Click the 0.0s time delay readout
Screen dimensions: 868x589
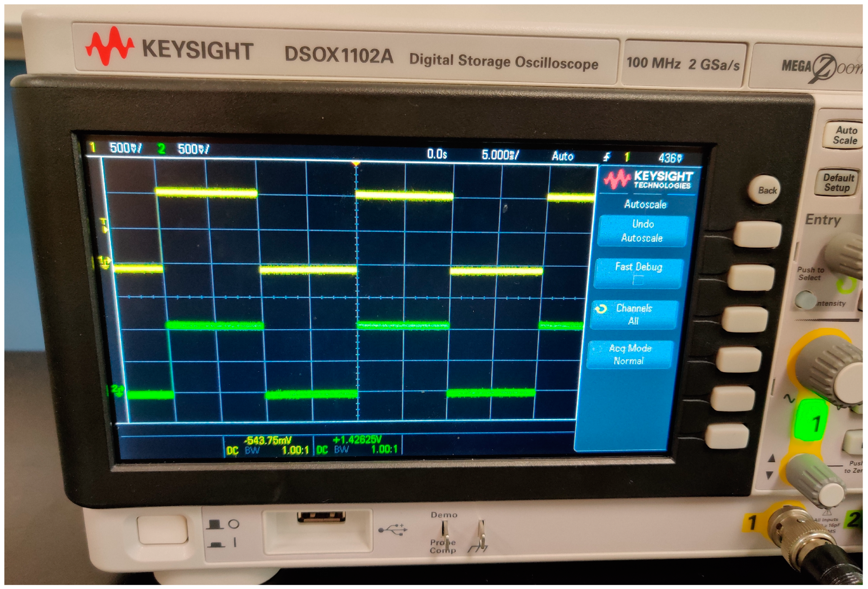437,154
